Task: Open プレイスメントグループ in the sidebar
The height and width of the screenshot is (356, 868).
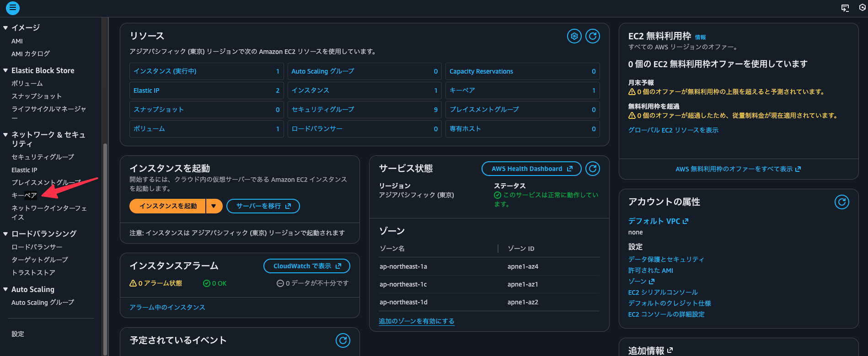Action: (46, 183)
